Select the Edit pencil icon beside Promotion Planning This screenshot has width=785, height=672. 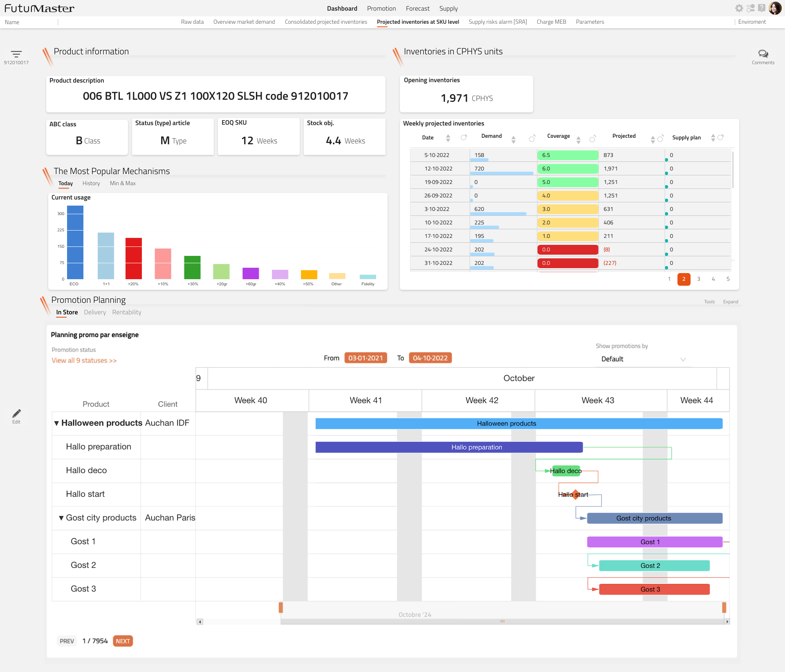tap(17, 413)
